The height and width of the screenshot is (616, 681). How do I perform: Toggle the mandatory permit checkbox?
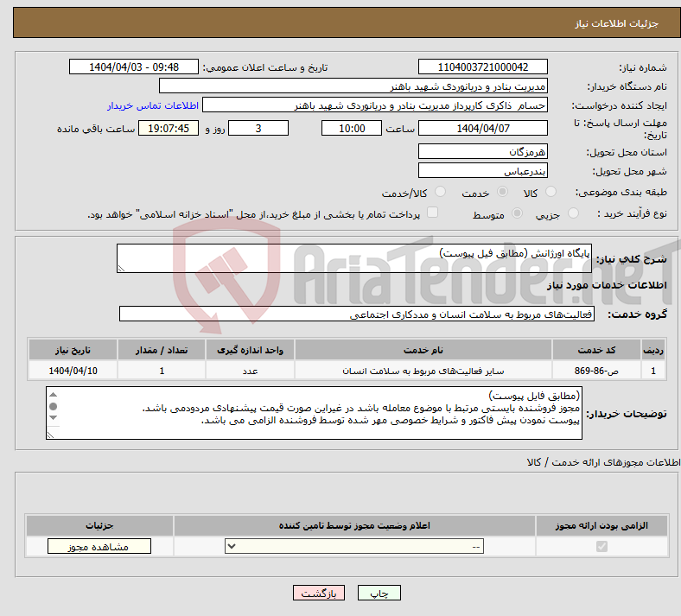tap(601, 546)
